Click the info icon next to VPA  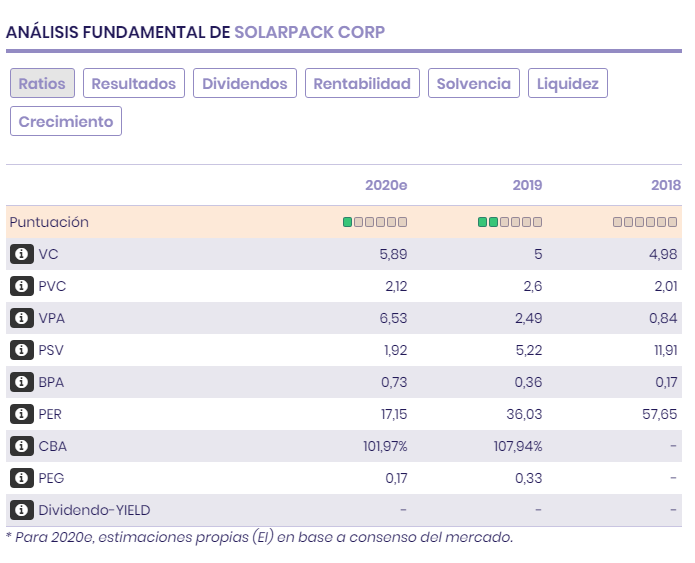pyautogui.click(x=21, y=318)
